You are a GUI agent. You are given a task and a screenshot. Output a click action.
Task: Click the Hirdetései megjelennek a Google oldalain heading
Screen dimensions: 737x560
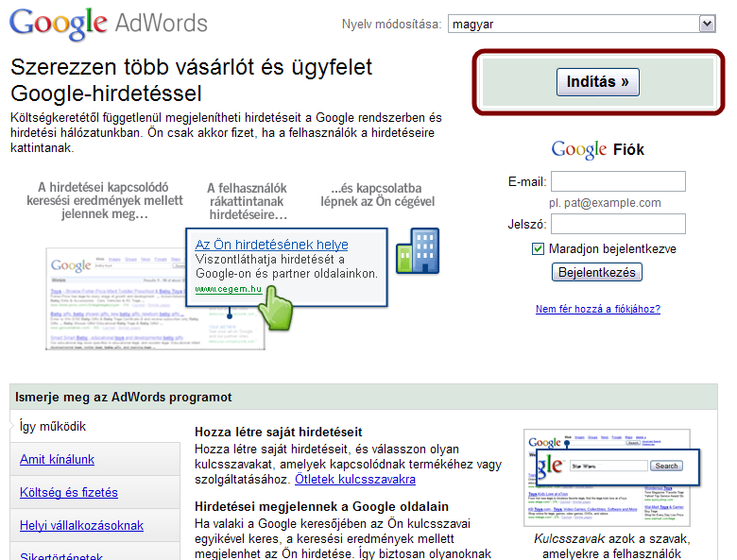[x=321, y=506]
